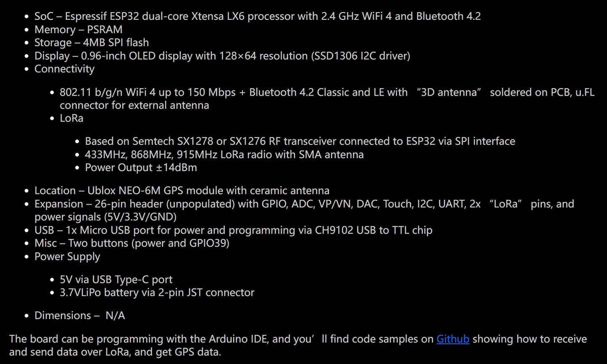Viewport: 607px width, 364px height.
Task: Click the Expansion 26-pin header line
Action: [x=304, y=210]
